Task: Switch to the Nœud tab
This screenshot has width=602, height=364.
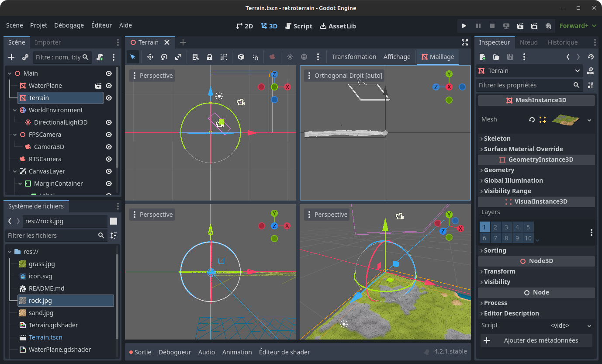Action: tap(529, 42)
